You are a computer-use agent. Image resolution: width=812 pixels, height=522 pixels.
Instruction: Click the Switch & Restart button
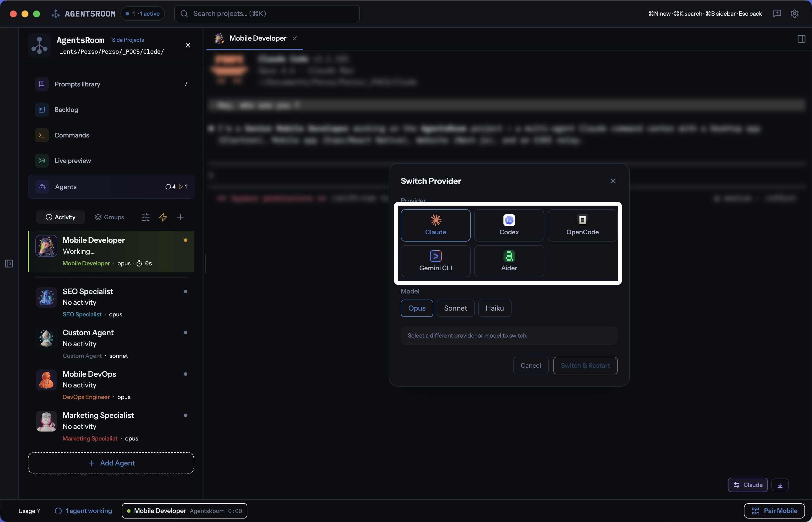[585, 365]
